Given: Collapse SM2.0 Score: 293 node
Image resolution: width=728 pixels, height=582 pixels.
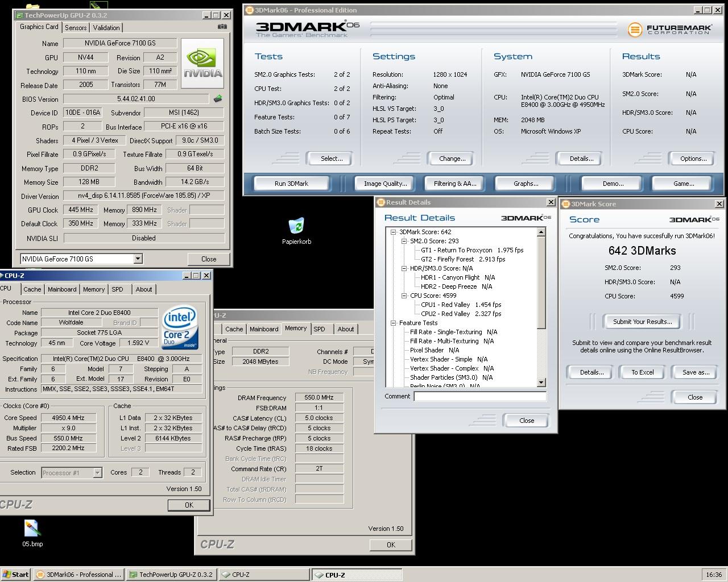Looking at the screenshot, I should (x=404, y=241).
